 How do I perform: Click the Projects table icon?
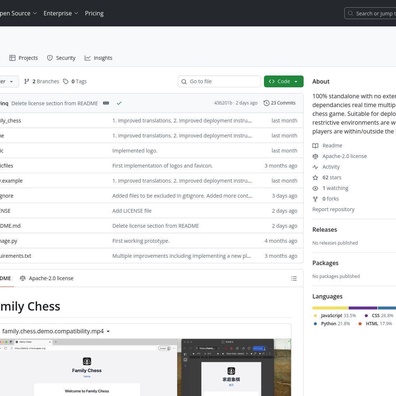[x=12, y=58]
